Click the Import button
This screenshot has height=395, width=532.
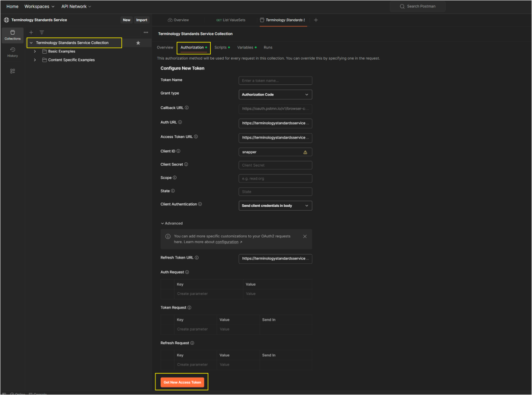click(x=142, y=20)
